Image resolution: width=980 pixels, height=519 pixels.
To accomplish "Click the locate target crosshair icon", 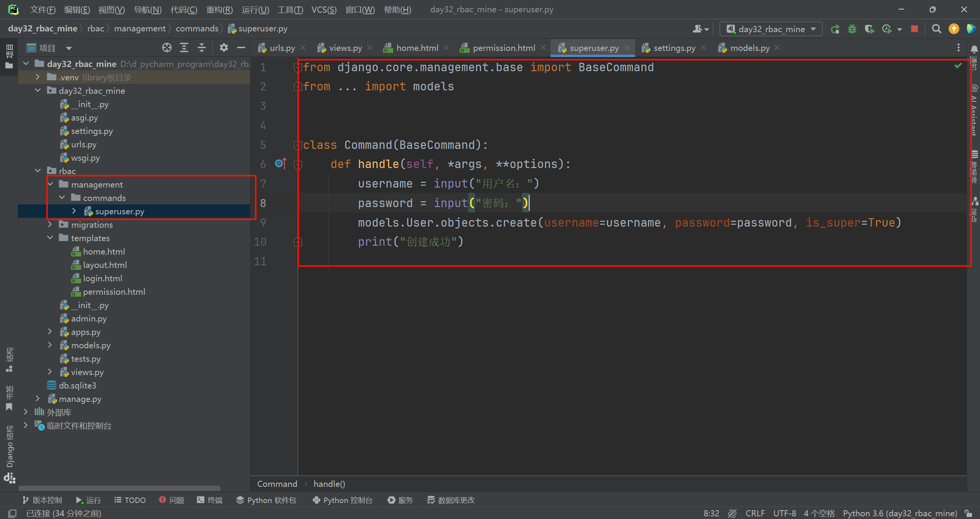I will (x=167, y=48).
